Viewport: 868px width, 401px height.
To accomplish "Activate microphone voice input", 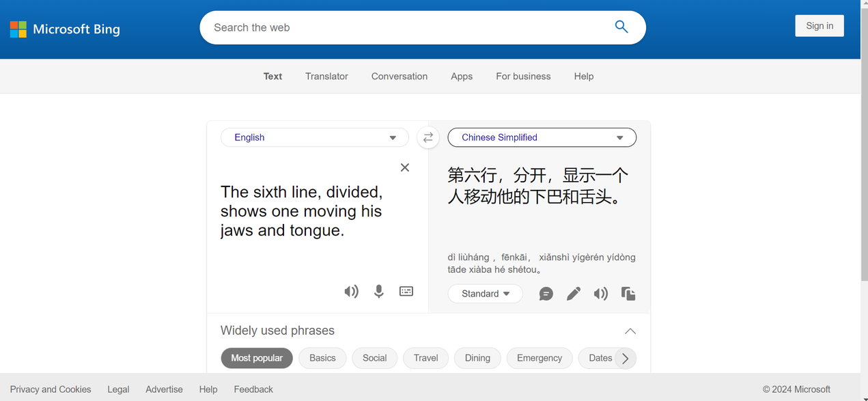I will 379,292.
